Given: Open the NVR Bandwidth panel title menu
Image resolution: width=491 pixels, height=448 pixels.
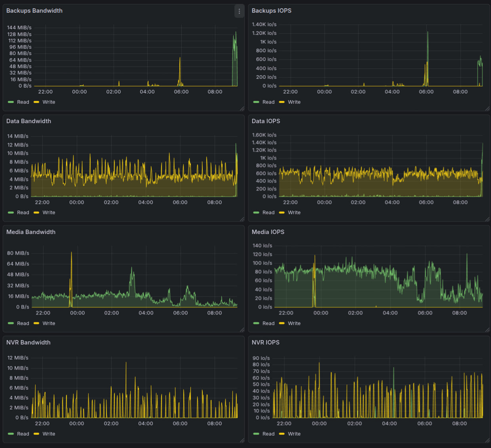Looking at the screenshot, I should tap(29, 343).
